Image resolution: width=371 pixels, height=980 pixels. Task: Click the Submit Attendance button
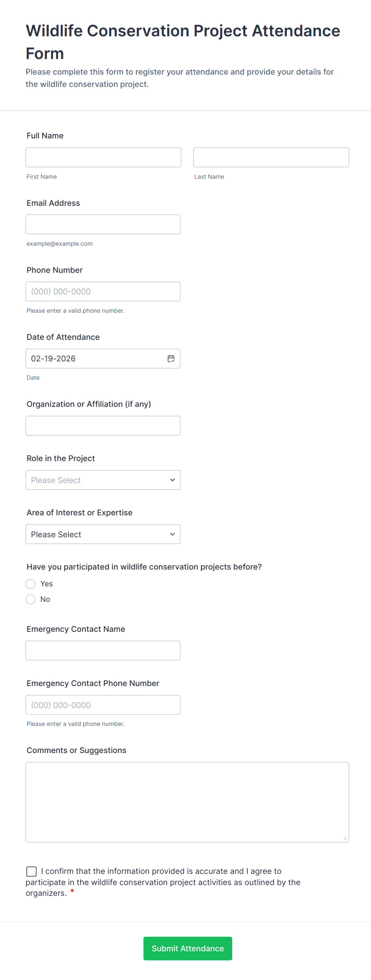[187, 948]
